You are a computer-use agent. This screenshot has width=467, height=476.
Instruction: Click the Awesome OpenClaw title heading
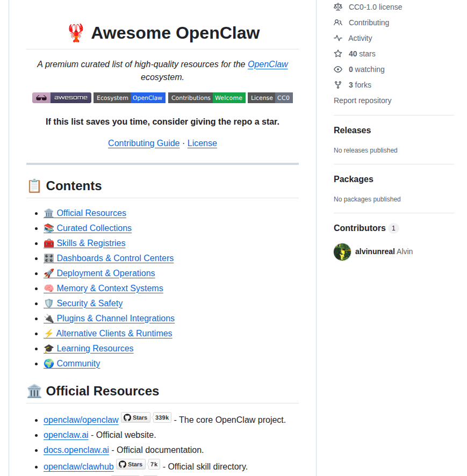(x=175, y=33)
